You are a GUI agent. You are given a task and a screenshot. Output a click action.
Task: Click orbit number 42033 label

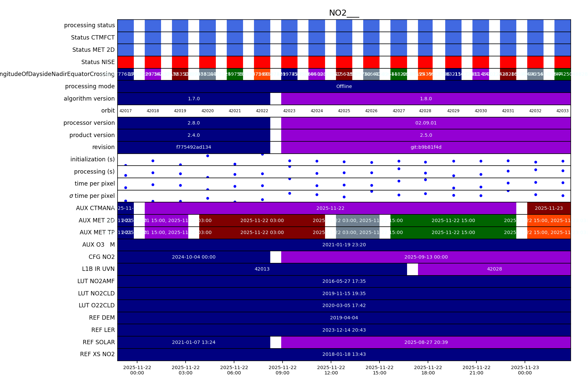tap(562, 111)
